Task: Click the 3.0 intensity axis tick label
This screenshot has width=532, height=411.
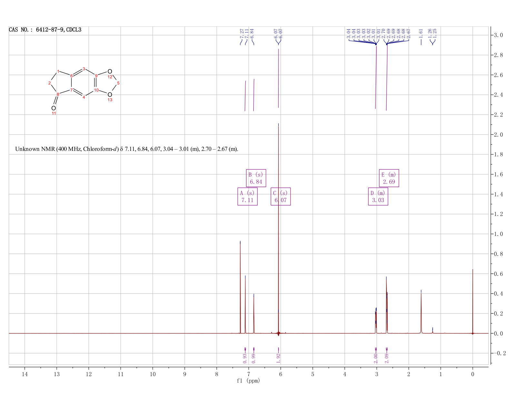Action: tap(498, 35)
